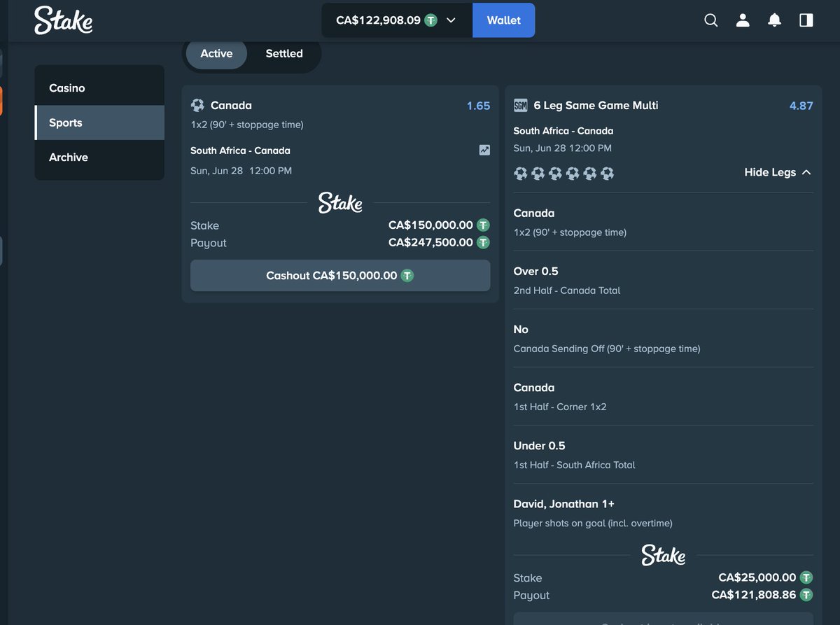Click the 6 Leg Same Game Multi title

596,106
